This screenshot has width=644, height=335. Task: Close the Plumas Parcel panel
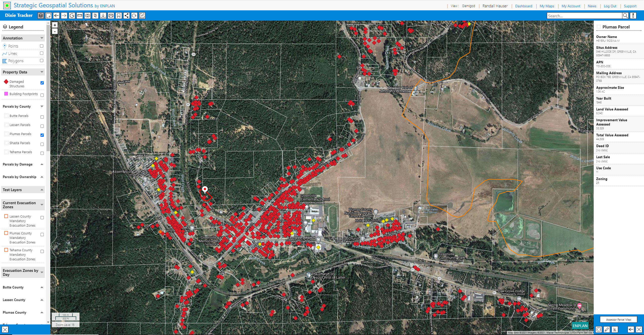(639, 329)
